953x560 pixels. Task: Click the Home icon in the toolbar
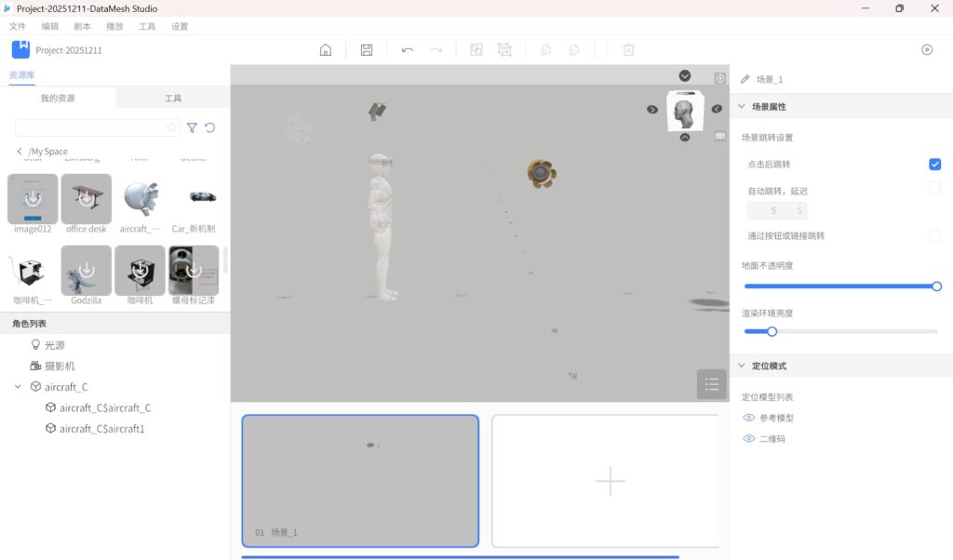[326, 50]
